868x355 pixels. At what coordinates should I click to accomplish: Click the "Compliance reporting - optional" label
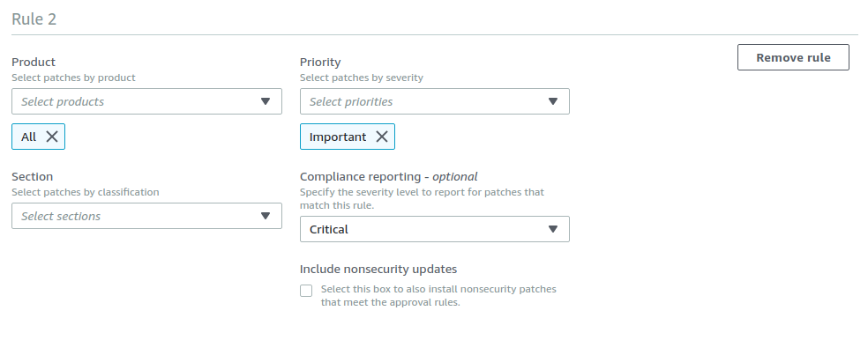pos(388,176)
